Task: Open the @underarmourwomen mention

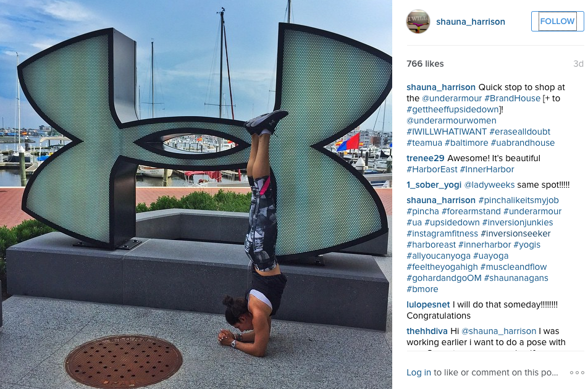Action: (451, 120)
